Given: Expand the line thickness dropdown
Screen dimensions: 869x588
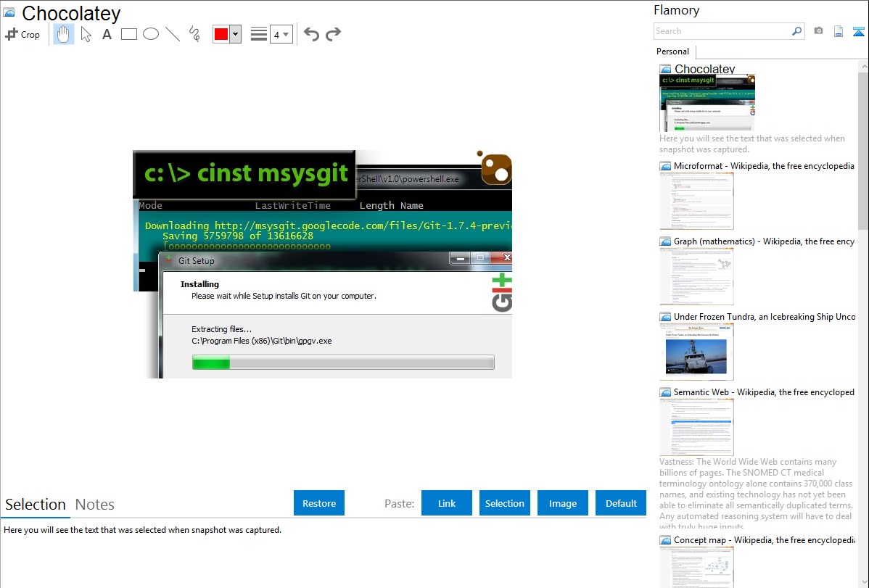Looking at the screenshot, I should 281,34.
